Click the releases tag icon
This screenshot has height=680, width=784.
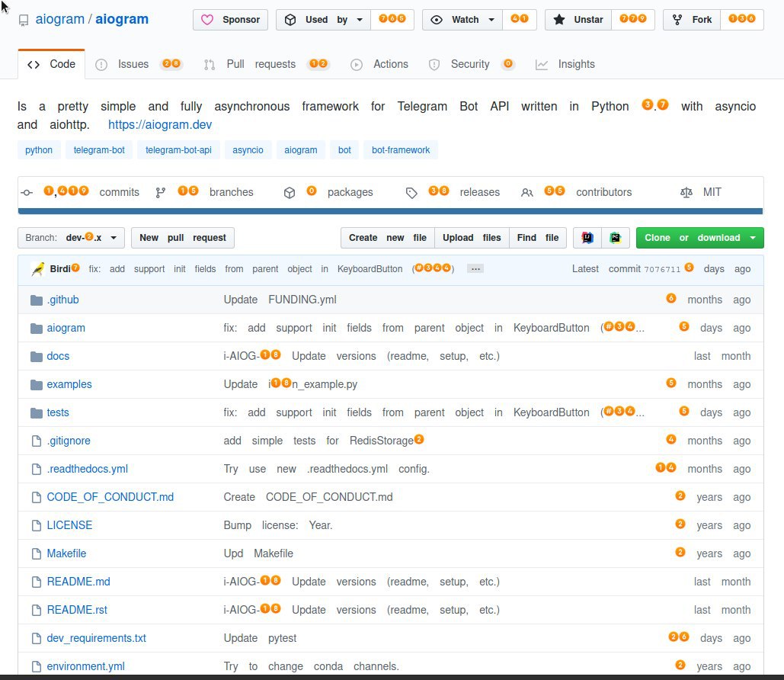(411, 193)
